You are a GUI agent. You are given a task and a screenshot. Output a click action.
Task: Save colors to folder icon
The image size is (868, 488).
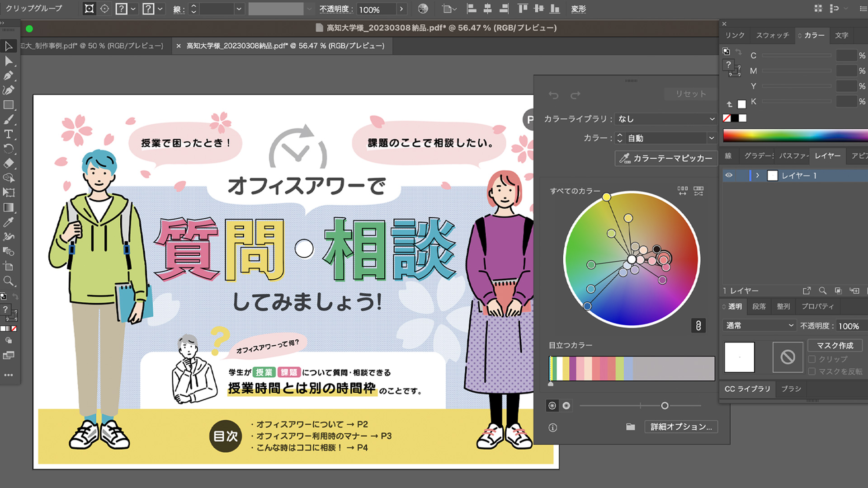(631, 427)
